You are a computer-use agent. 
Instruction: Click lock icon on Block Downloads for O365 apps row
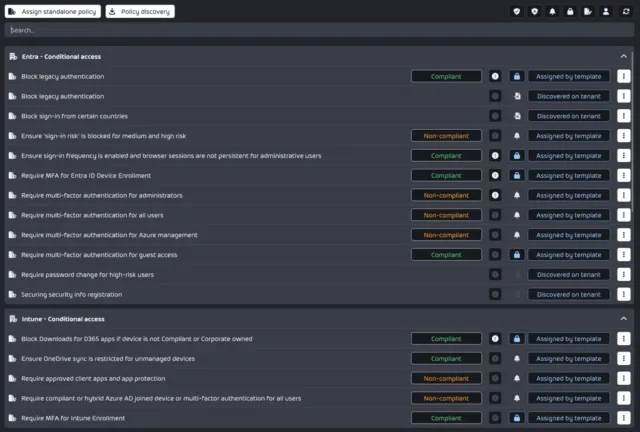pos(517,339)
